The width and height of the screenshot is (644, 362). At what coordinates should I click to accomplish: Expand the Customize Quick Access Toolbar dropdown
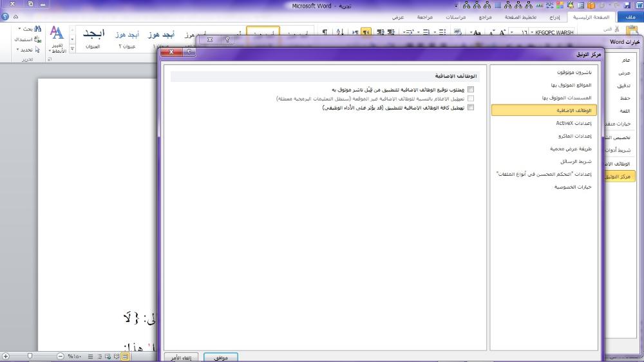coord(456,6)
